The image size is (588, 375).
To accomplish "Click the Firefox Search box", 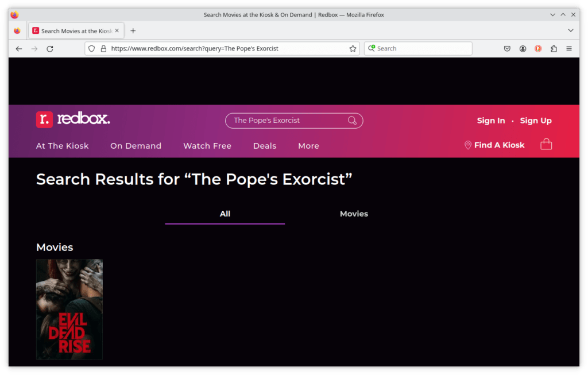I will 418,48.
